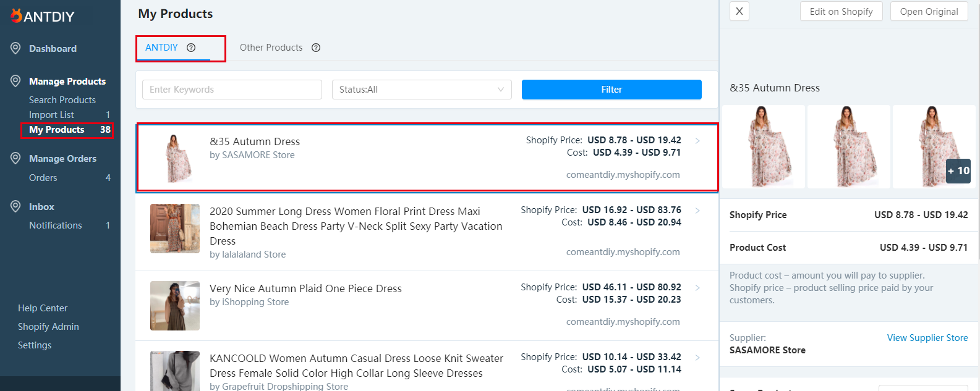980x391 pixels.
Task: Click the USD 8.46 - USD 20.94 cost
Action: tap(634, 222)
